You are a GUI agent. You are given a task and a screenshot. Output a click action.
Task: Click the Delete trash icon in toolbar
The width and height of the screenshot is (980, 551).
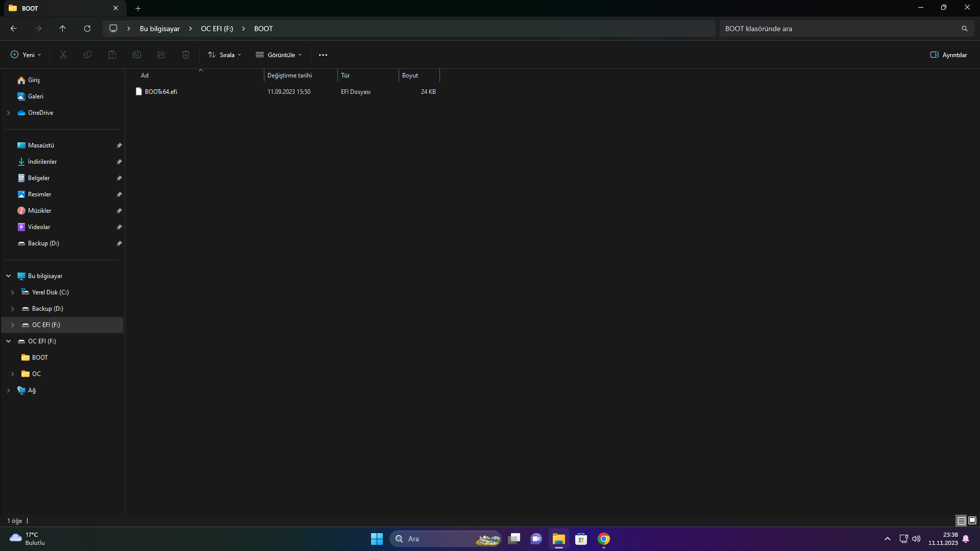point(186,55)
